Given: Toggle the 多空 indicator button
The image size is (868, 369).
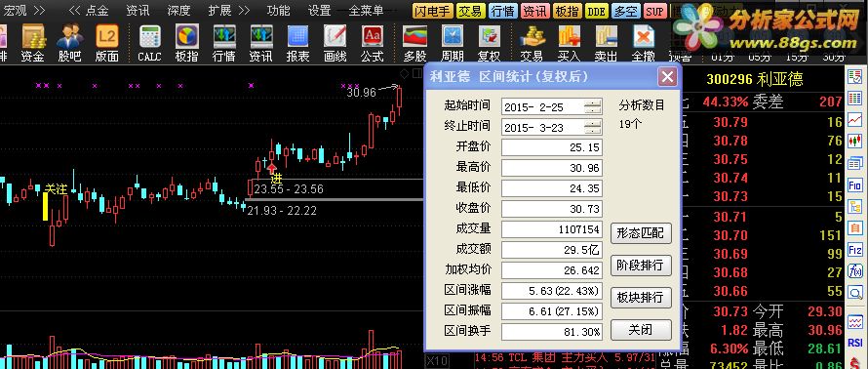Looking at the screenshot, I should tap(627, 11).
